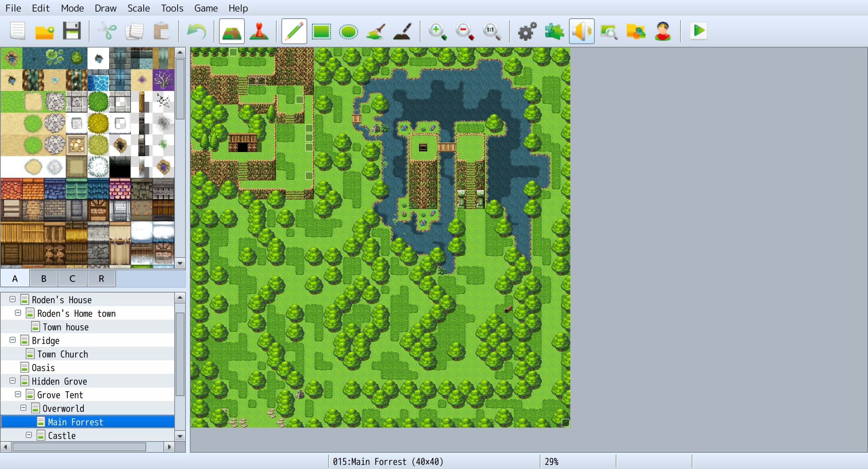Collapse the Grove Tent map node
Screen dimensions: 868x469
[18, 394]
